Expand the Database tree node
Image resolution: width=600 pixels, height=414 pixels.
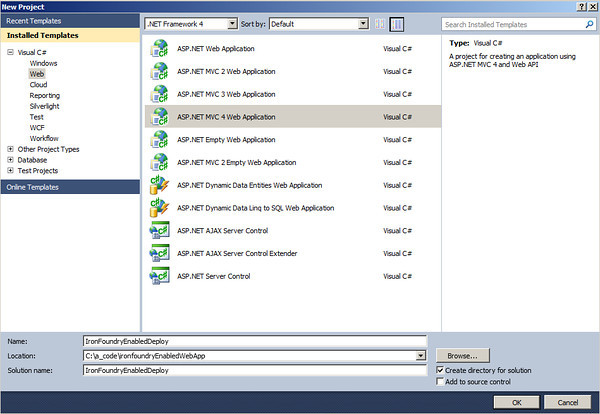pos(10,160)
